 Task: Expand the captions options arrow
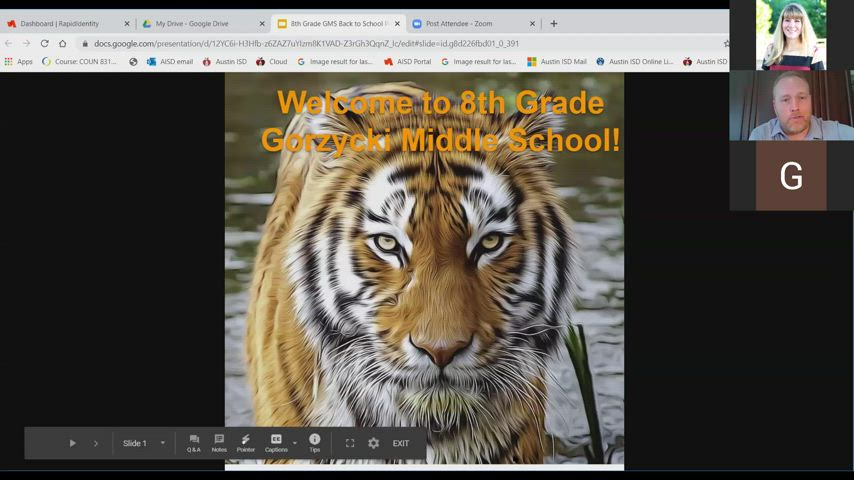pos(294,443)
